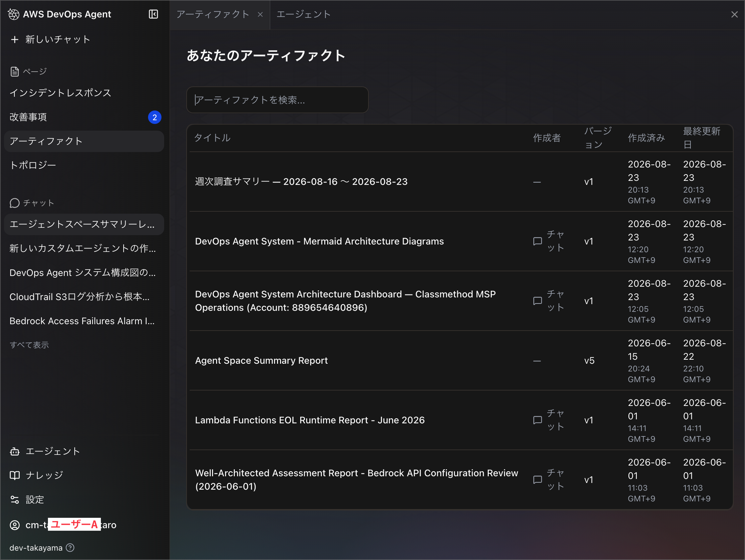Screen dimensions: 745x560
Task: Click the user account name cm-t...aro
Action: 71,525
